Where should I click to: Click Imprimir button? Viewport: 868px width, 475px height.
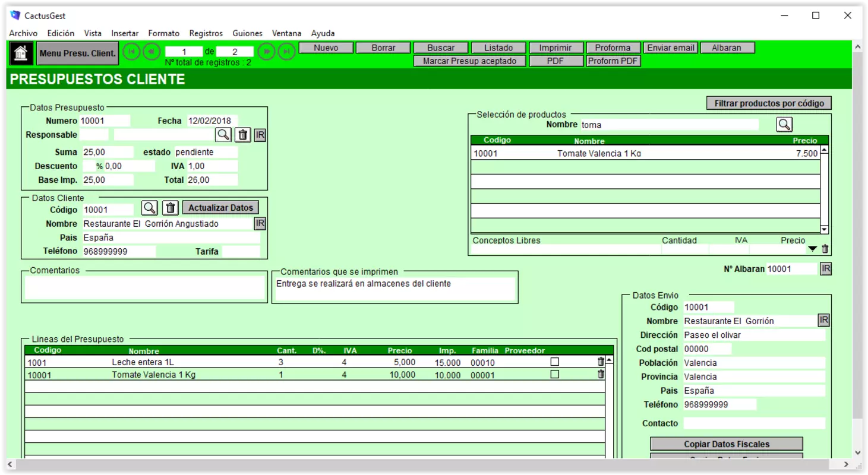coord(555,48)
